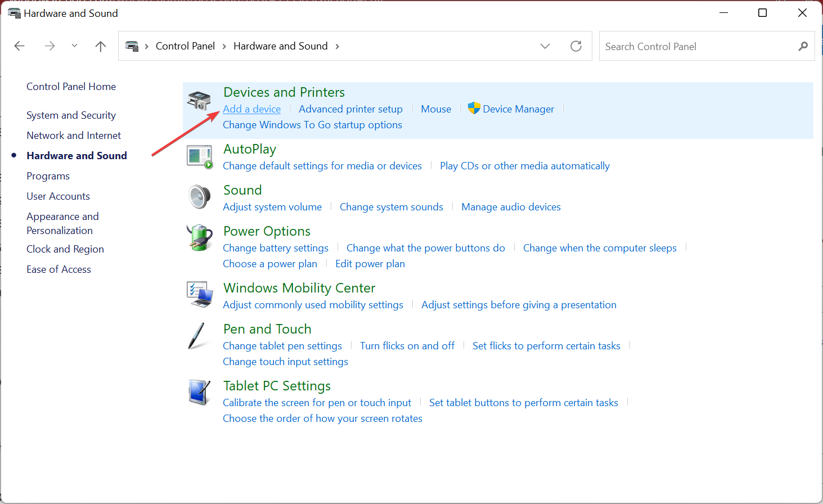The width and height of the screenshot is (823, 504).
Task: Open the Power Options heading
Action: (x=267, y=231)
